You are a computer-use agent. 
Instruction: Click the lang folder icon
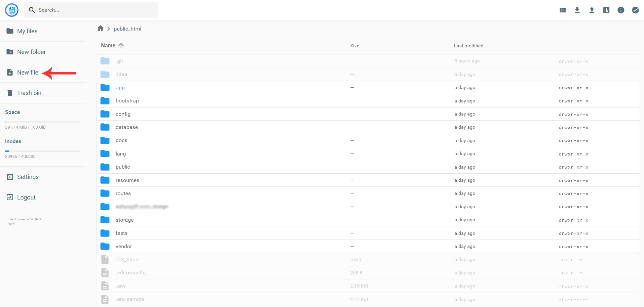pos(105,154)
